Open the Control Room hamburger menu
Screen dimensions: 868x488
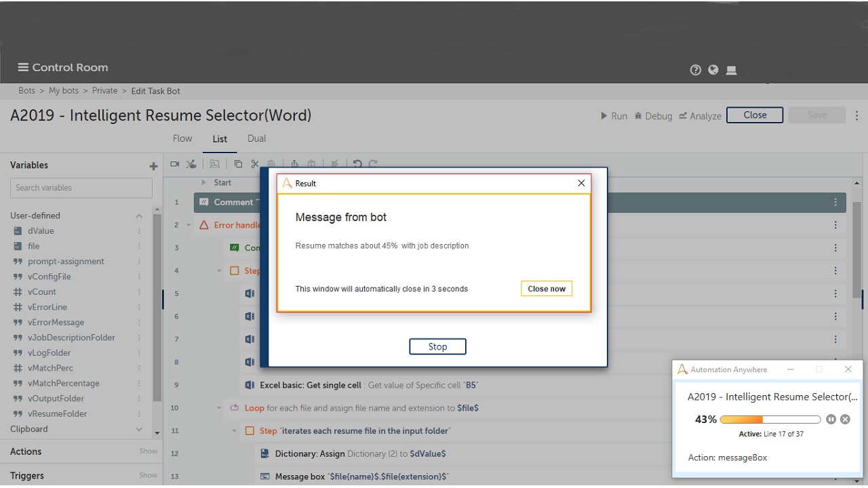(23, 67)
